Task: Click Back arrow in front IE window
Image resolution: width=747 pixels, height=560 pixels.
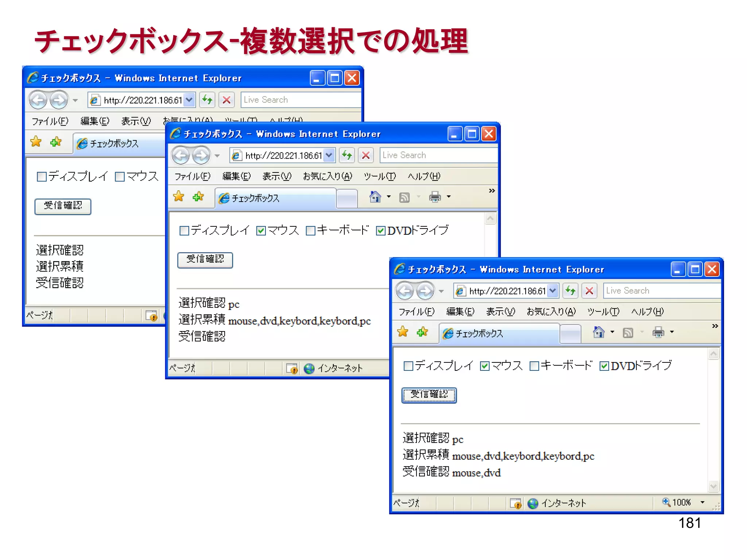Action: pos(405,291)
